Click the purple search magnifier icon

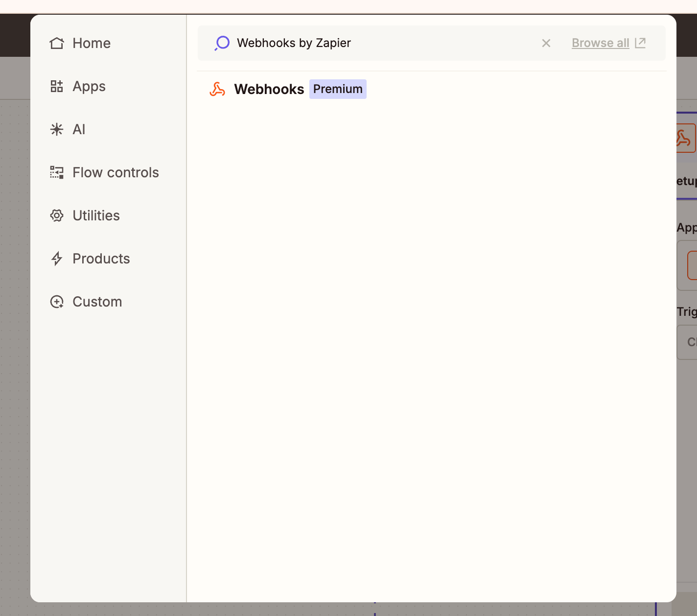(x=222, y=43)
